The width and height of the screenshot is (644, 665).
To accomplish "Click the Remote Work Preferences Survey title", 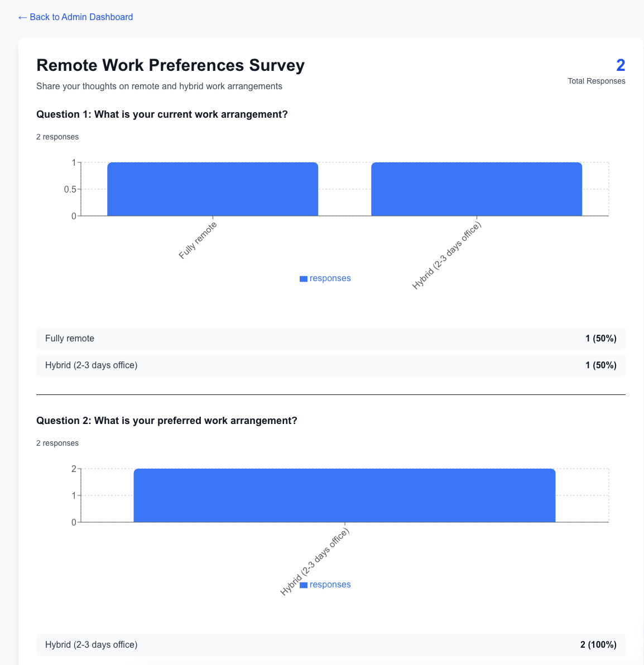I will [x=170, y=65].
